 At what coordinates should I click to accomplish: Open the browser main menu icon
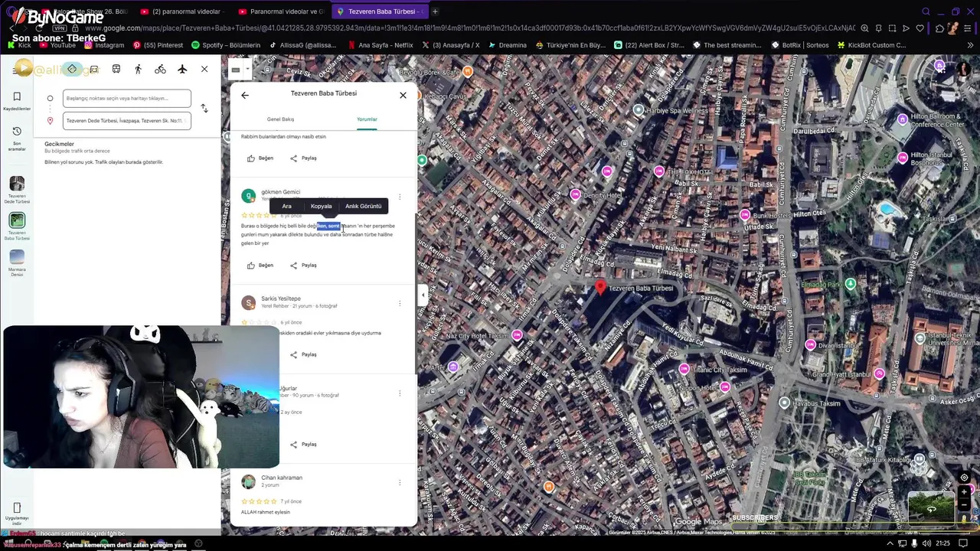click(x=969, y=28)
